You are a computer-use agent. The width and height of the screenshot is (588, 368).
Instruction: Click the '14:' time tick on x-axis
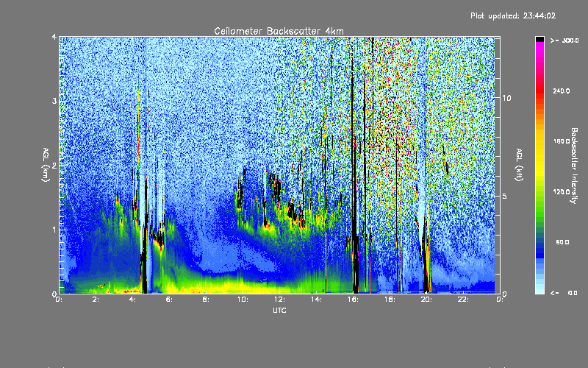coord(316,300)
